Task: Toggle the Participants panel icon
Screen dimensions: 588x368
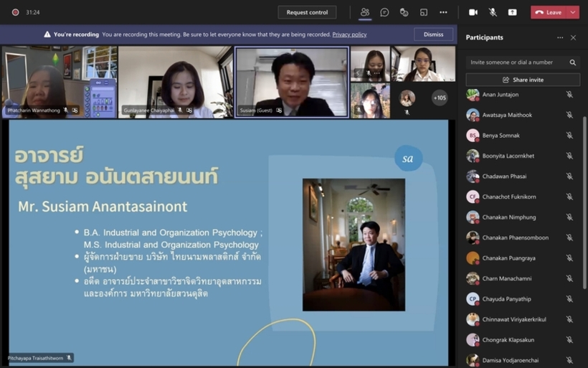Action: (365, 12)
